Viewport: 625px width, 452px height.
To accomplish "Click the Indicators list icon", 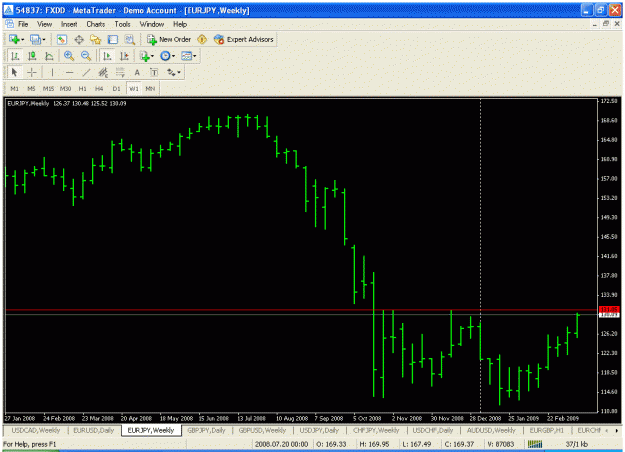I will (x=144, y=56).
